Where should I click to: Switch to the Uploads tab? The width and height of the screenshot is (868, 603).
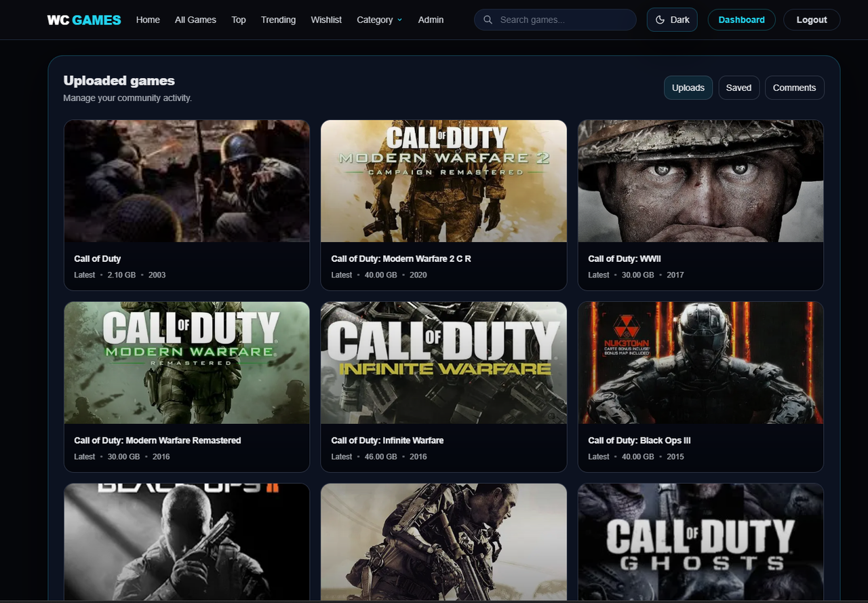click(x=688, y=87)
